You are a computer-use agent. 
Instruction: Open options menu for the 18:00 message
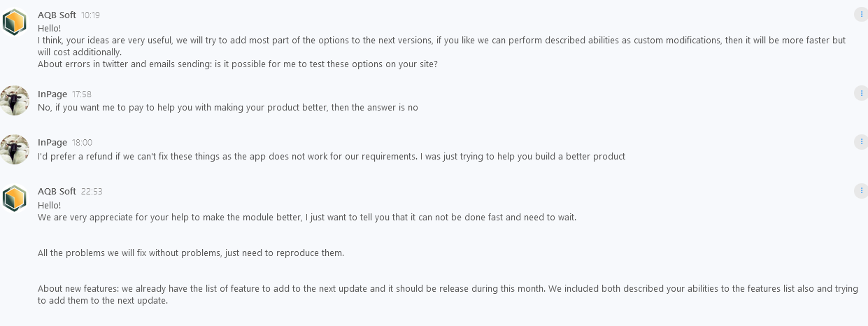[860, 142]
